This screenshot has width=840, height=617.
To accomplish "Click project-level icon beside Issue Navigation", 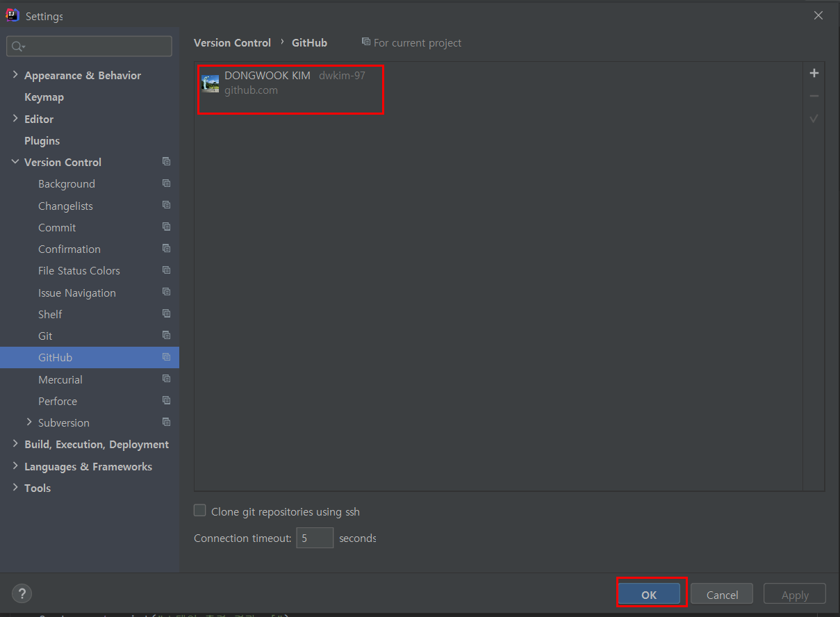I will (166, 292).
